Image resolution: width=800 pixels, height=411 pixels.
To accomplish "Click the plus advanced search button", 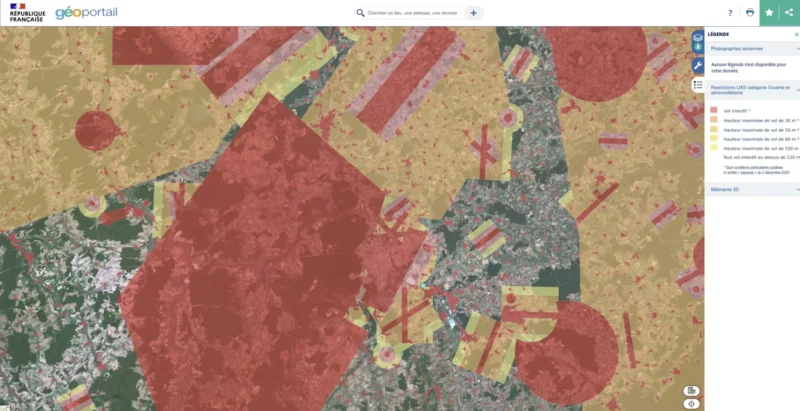I will (473, 13).
